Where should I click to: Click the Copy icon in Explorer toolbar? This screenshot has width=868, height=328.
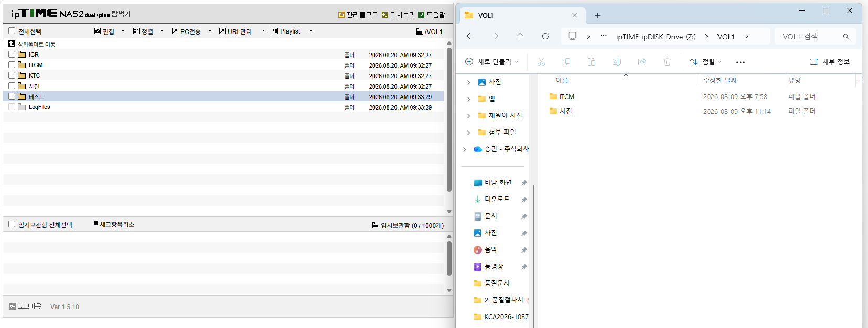point(566,62)
